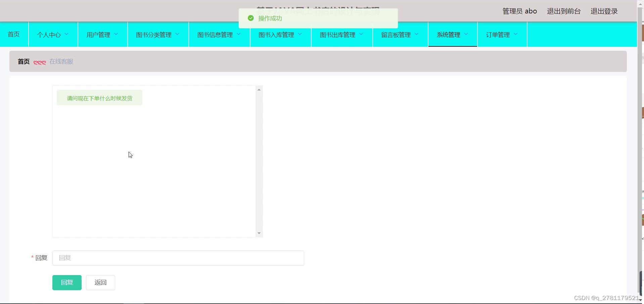Open the 图书分类管理 menu
This screenshot has height=304, width=644.
pyautogui.click(x=158, y=34)
